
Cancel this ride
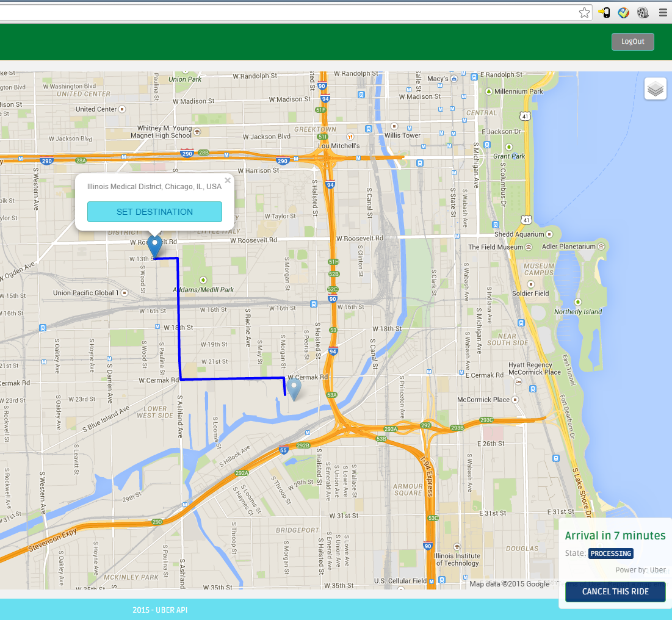pos(615,591)
